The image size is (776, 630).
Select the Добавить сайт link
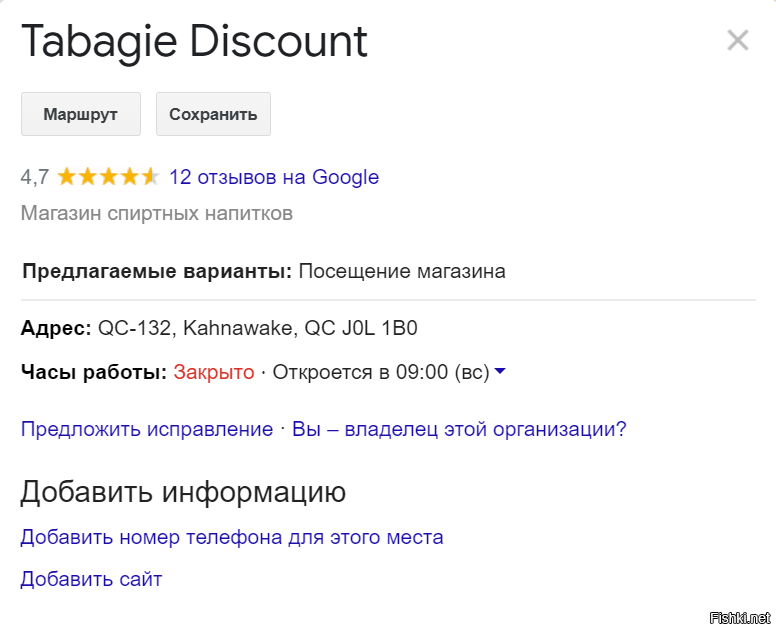click(x=91, y=579)
